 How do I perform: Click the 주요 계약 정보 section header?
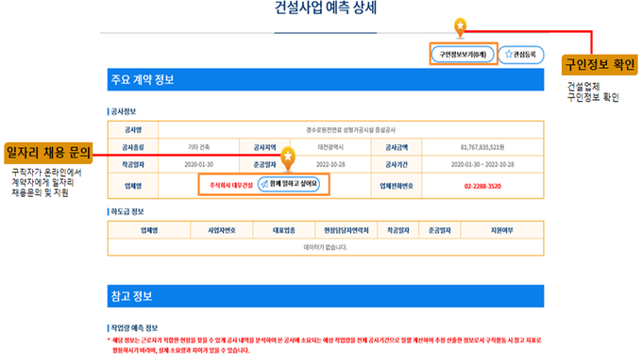click(x=326, y=80)
